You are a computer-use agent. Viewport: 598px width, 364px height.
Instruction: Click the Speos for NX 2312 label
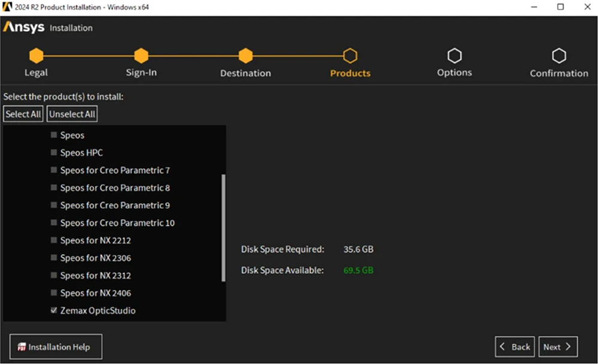click(x=95, y=276)
